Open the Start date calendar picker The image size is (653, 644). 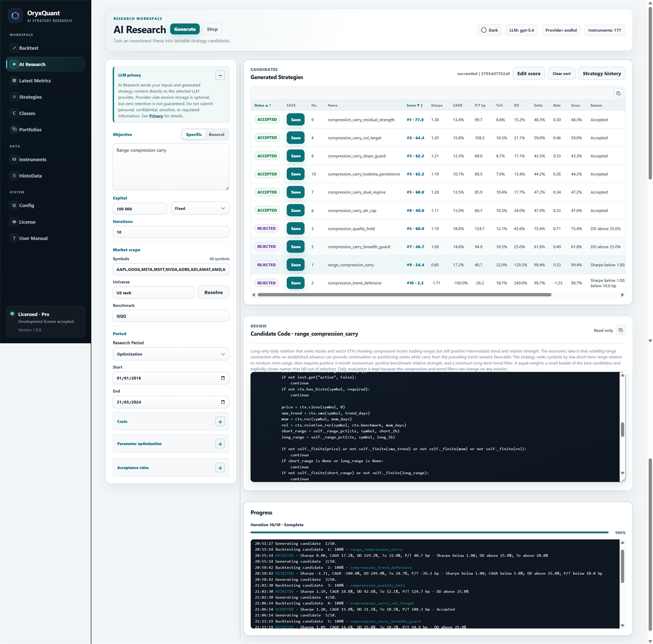tap(223, 378)
